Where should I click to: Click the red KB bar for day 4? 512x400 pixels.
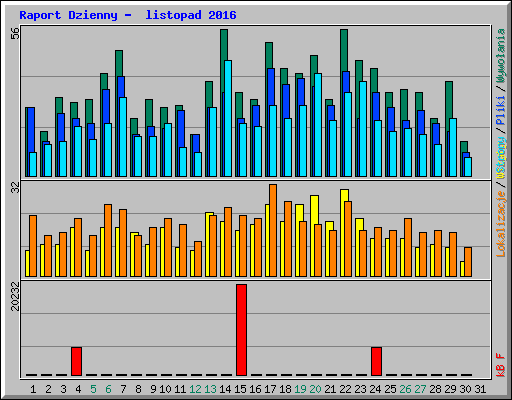[76, 361]
